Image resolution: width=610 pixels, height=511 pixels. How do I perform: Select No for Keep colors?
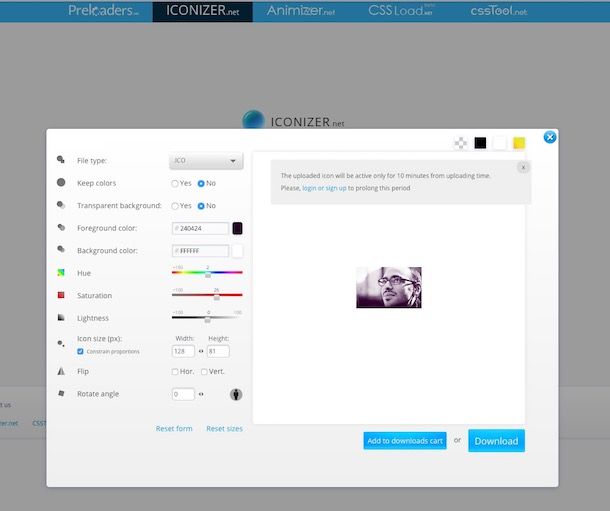201,184
